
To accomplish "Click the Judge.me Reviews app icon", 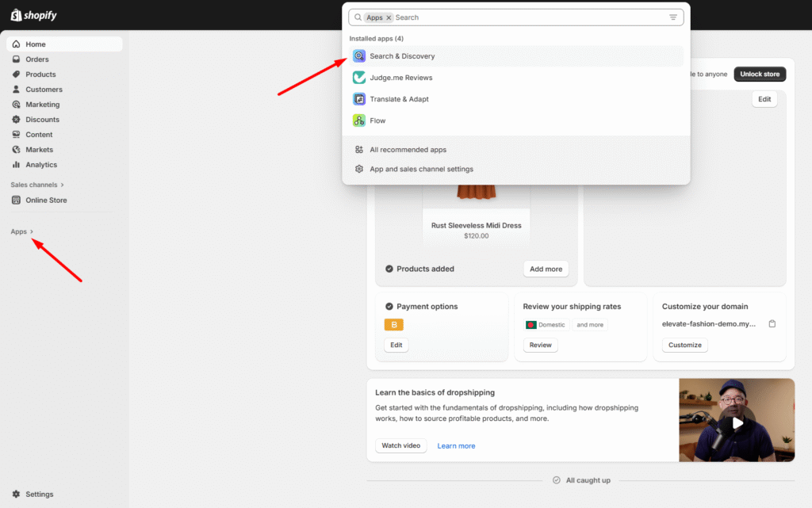I will tap(359, 78).
